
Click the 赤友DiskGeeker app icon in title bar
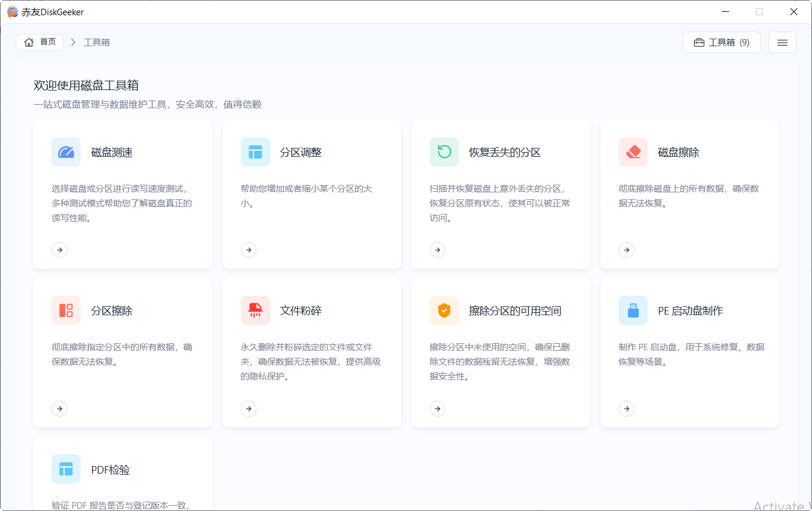pyautogui.click(x=12, y=12)
